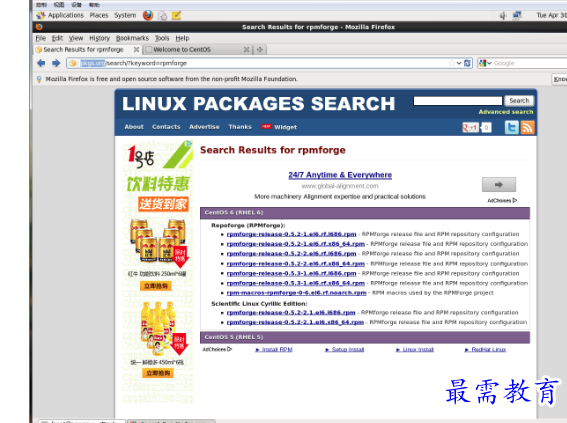Open the notes panel icon
567x423 pixels.
pos(176,15)
